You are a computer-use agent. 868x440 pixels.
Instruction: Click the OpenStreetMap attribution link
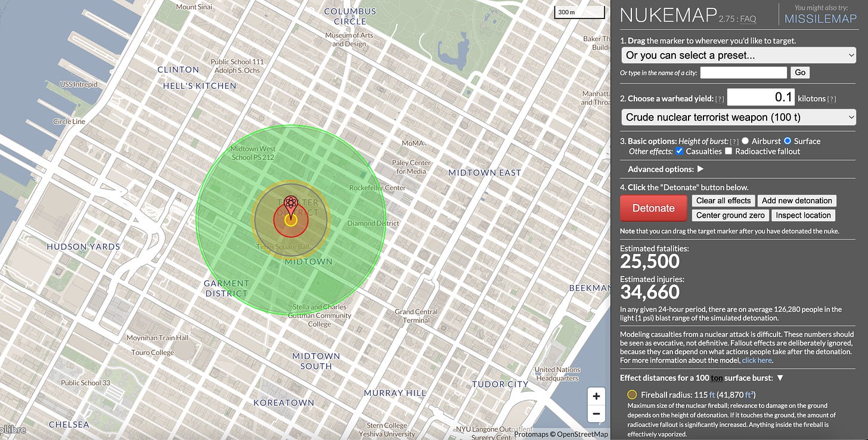(582, 435)
